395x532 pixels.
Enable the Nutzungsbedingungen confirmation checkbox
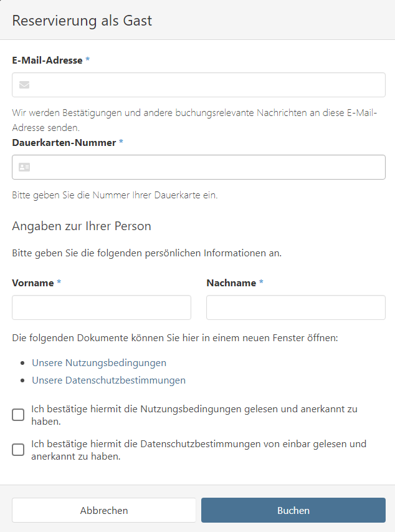(18, 414)
